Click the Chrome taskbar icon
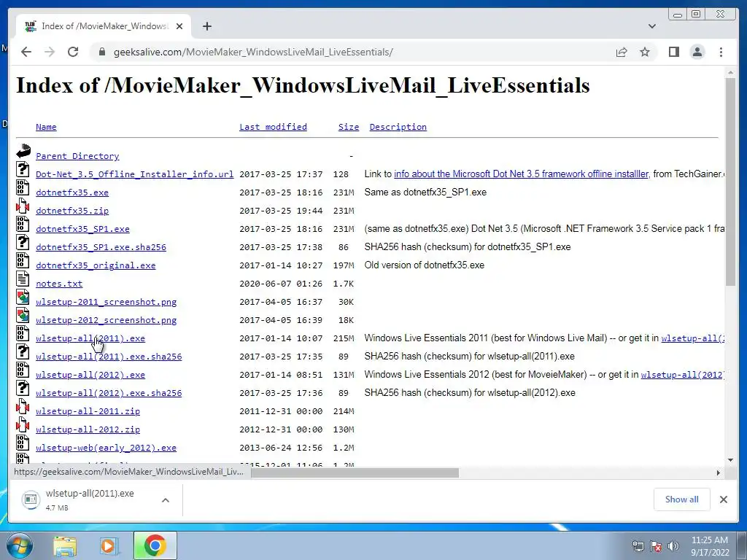This screenshot has width=747, height=560. [155, 545]
